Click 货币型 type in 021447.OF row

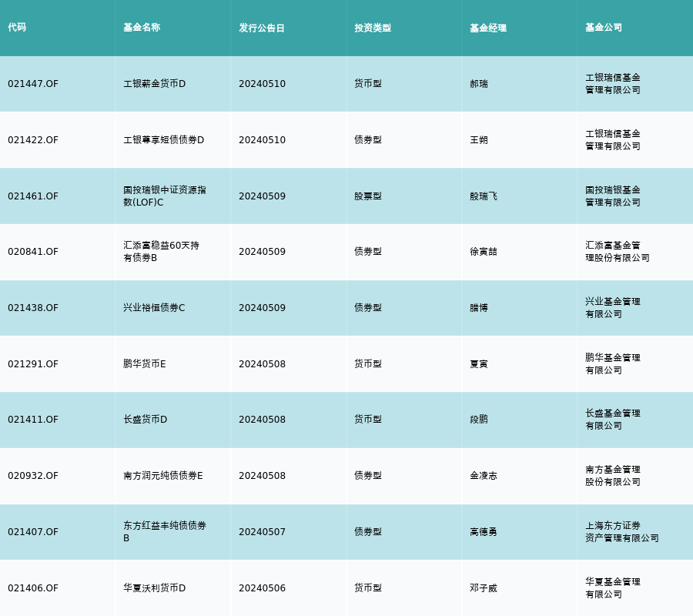368,83
